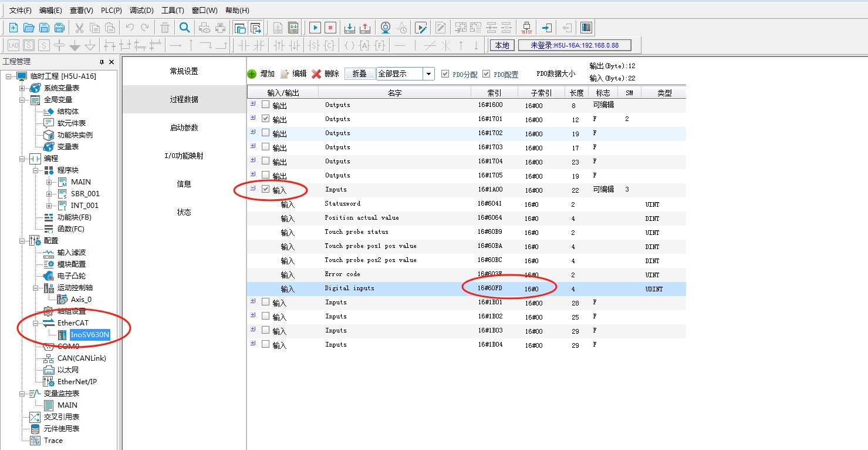Expand the Inputs 16#1B01 row
Screen dimensions: 868x450
click(253, 301)
